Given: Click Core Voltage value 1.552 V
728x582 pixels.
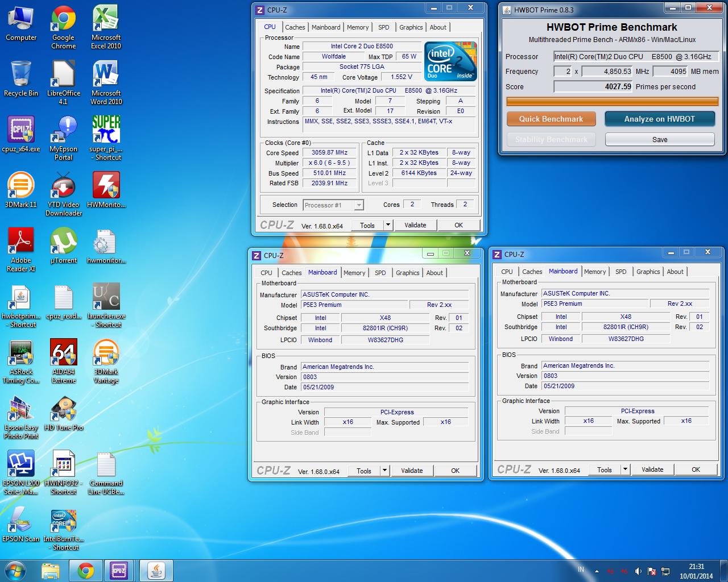Looking at the screenshot, I should [x=402, y=77].
